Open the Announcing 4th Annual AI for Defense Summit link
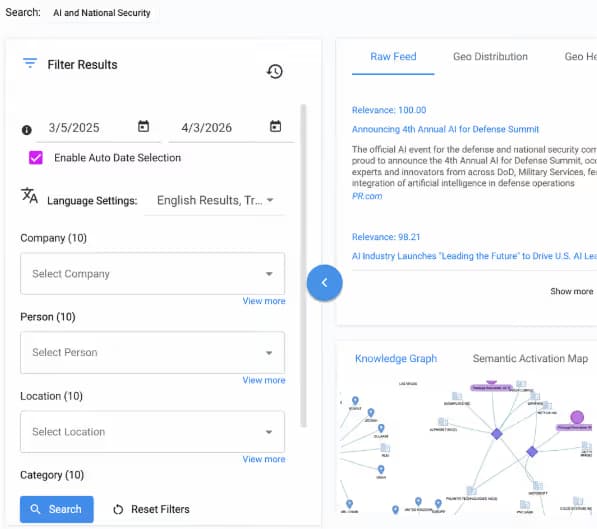 pyautogui.click(x=445, y=129)
